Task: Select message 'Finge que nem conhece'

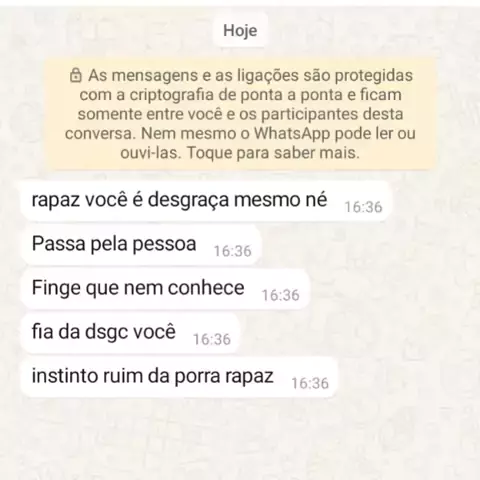Action: [165, 288]
